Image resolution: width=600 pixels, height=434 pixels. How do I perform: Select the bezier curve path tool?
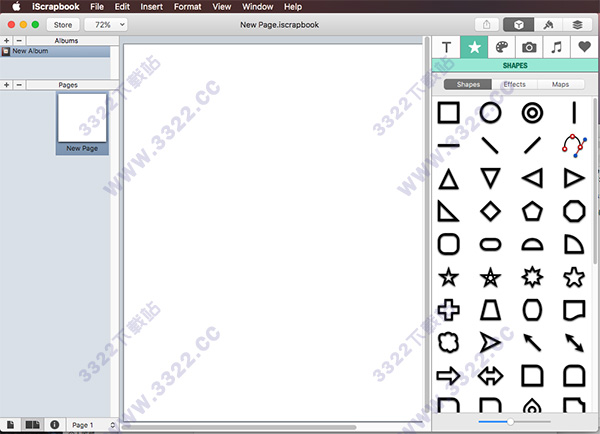pos(574,145)
